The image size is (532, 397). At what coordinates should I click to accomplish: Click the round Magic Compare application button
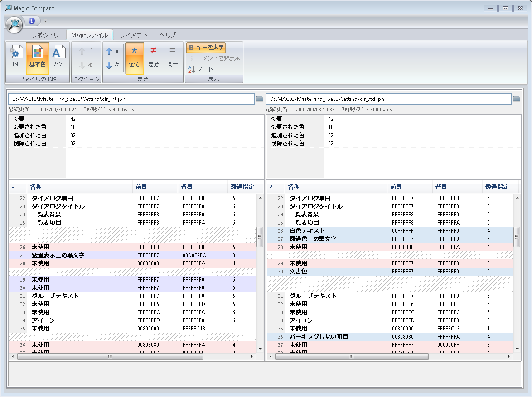click(x=14, y=24)
